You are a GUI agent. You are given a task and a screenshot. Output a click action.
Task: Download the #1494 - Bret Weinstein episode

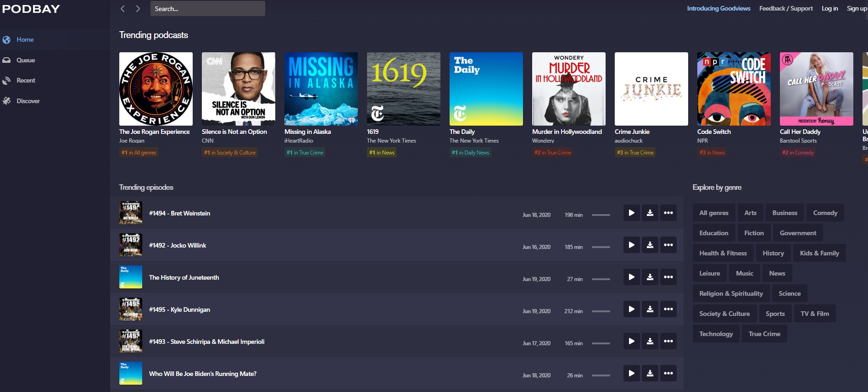(x=650, y=213)
